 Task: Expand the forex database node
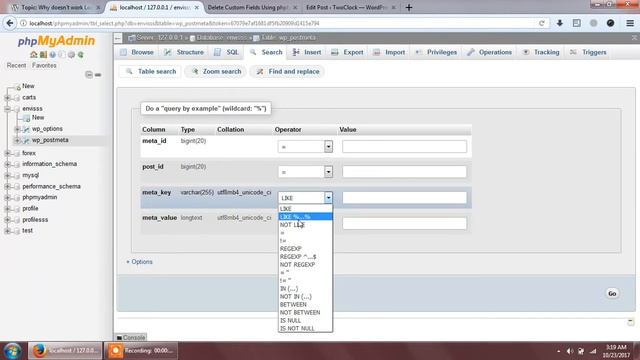pos(7,153)
